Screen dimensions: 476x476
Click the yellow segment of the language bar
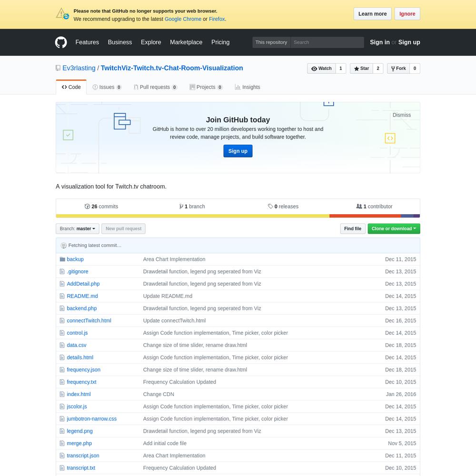(x=192, y=216)
